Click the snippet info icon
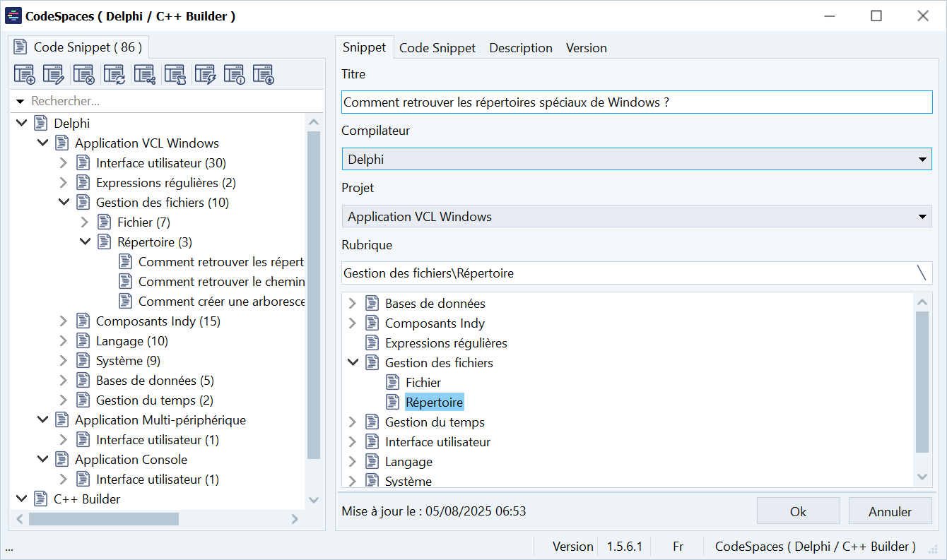 [x=235, y=74]
